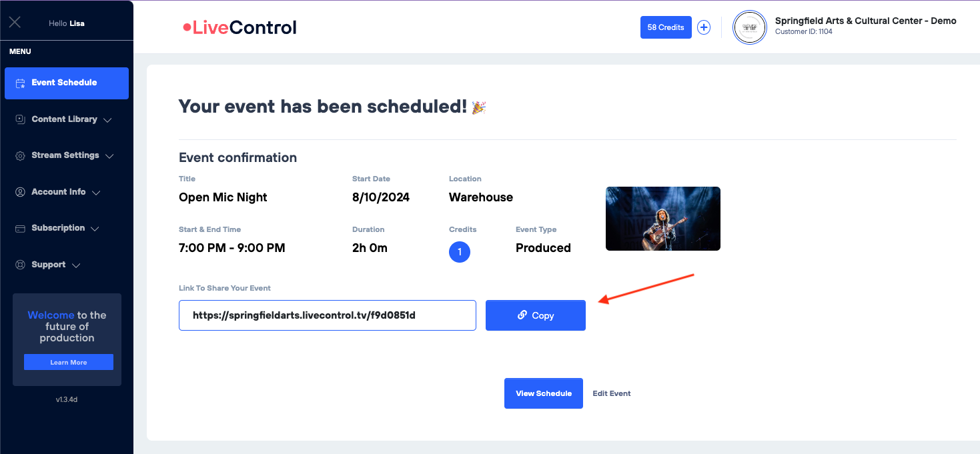Viewport: 980px width, 454px height.
Task: Click the Learn More button
Action: pos(68,362)
